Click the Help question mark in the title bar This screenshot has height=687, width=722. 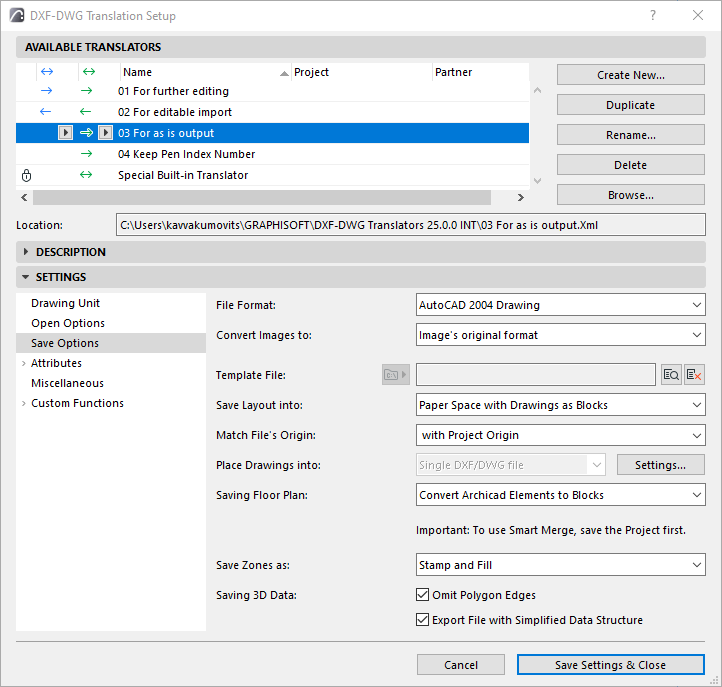[x=653, y=15]
